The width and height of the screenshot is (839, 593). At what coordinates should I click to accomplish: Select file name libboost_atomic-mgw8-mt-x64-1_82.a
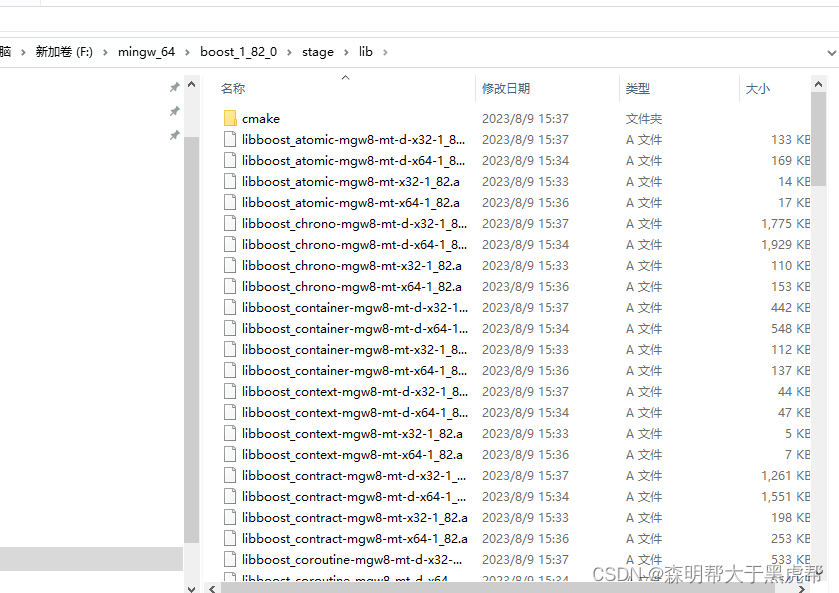[350, 202]
